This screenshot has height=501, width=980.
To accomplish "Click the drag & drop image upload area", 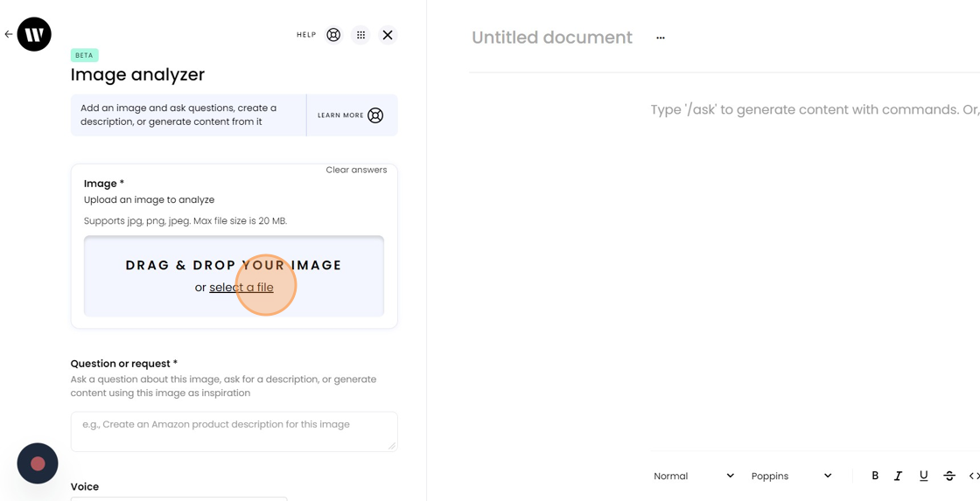I will click(234, 276).
